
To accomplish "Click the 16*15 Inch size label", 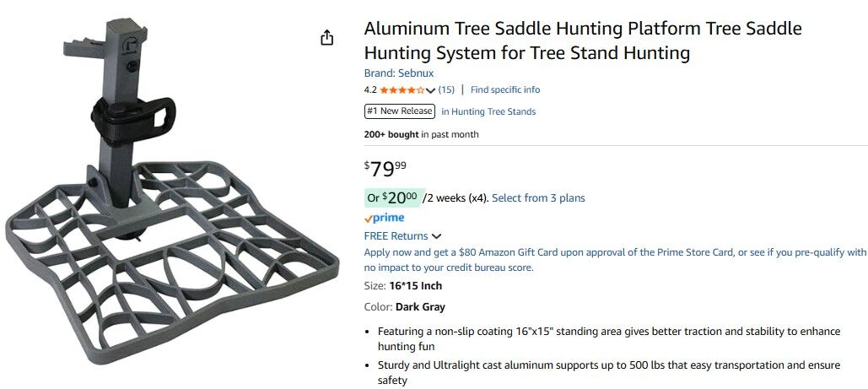I will 415,286.
